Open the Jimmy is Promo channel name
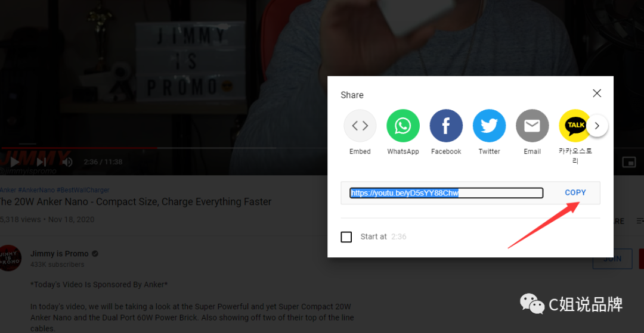This screenshot has height=333, width=644. [60, 254]
